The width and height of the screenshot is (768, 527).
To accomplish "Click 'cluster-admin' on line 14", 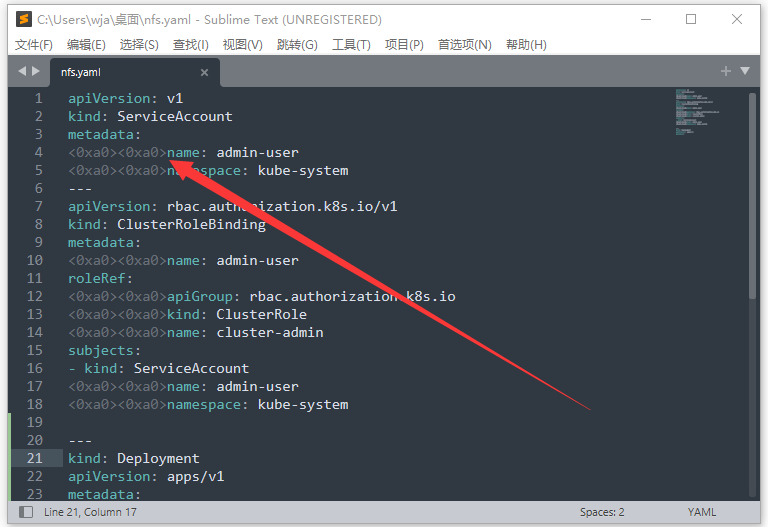I will (270, 333).
